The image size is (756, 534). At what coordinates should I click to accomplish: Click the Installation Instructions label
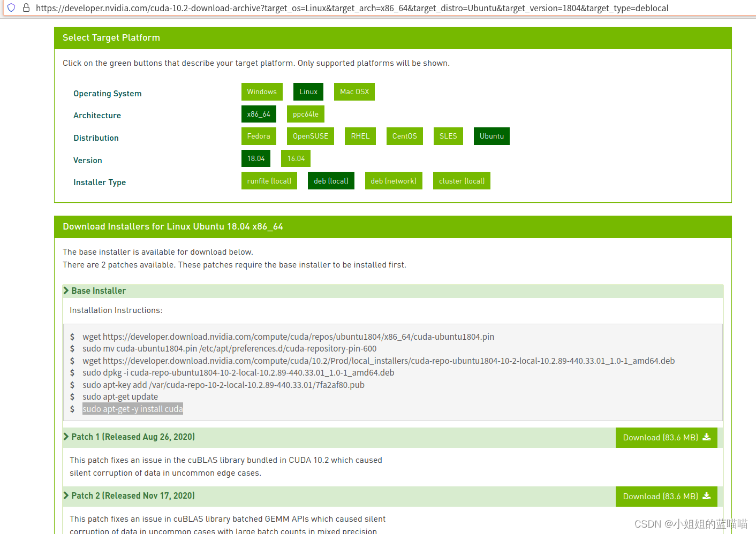pos(116,310)
